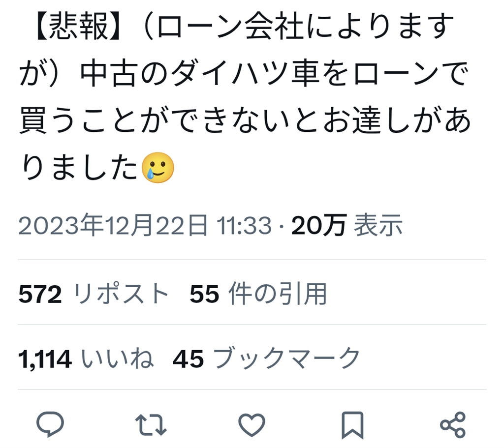Click the closing text りました
Viewport: 504px width, 448px height.
(x=80, y=168)
